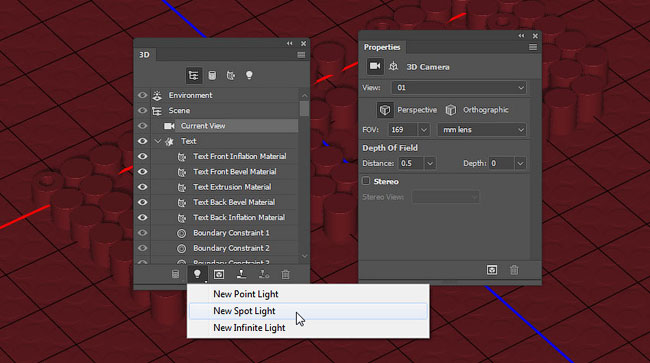Select the Properties panel tab

point(382,47)
